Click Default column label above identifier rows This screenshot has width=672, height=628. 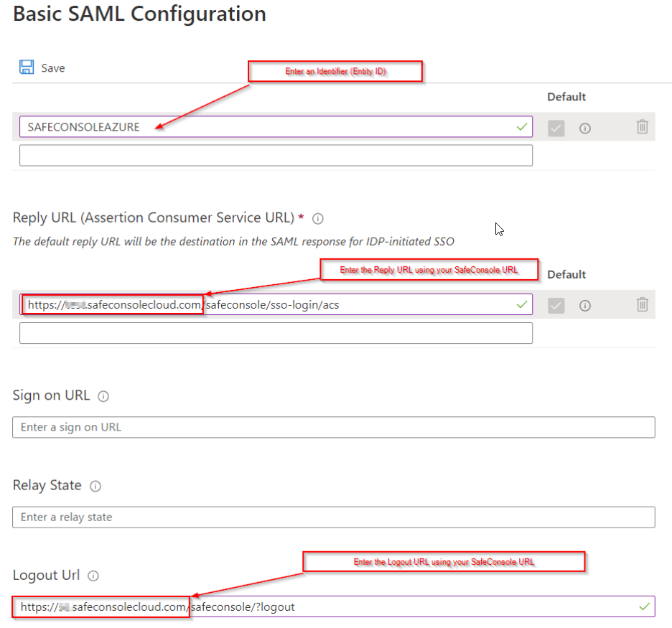point(566,97)
